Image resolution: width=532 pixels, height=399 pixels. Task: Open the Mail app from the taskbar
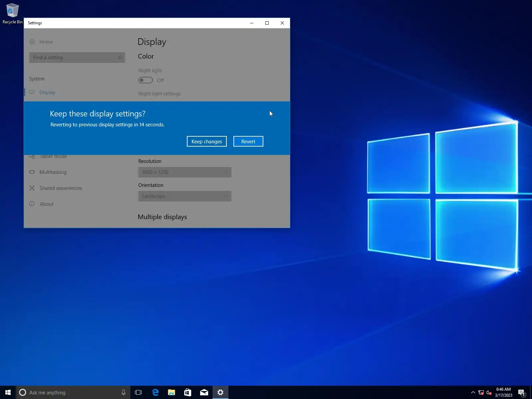pyautogui.click(x=204, y=392)
